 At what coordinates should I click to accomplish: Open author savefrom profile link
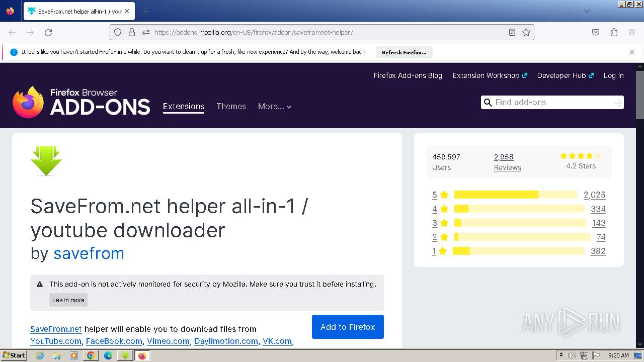pyautogui.click(x=89, y=253)
